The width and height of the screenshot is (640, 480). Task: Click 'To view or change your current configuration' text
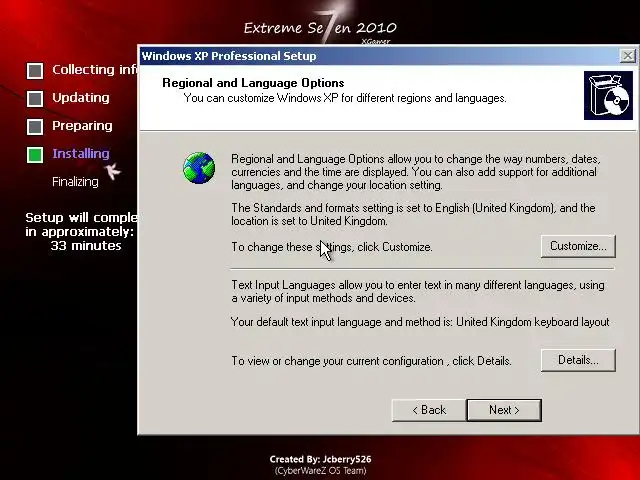click(371, 361)
